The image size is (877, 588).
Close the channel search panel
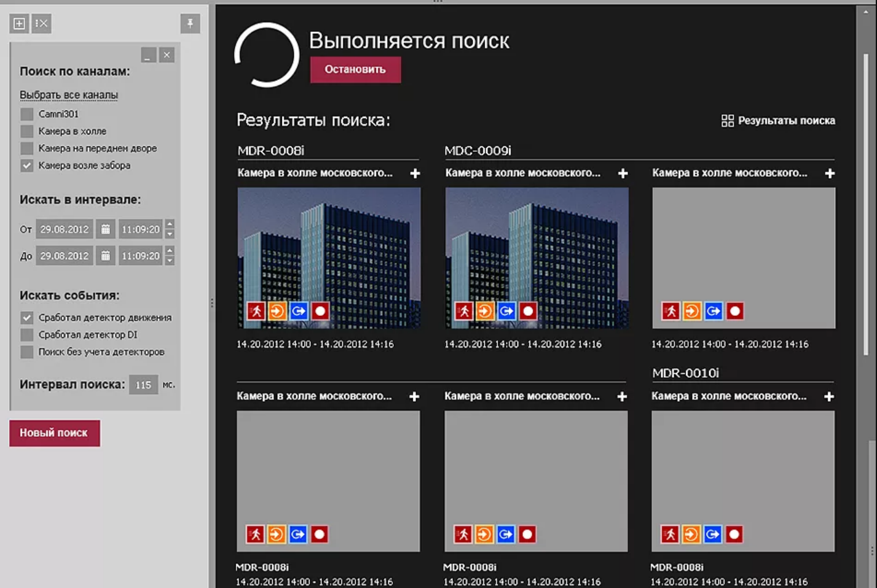click(167, 55)
